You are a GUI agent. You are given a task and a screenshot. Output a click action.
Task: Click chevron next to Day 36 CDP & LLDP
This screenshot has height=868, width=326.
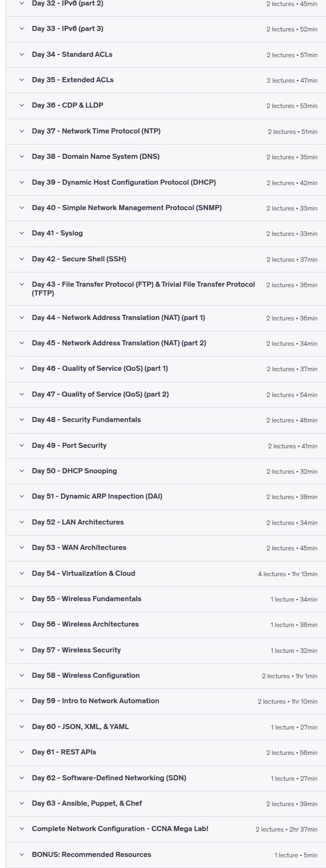[x=21, y=105]
